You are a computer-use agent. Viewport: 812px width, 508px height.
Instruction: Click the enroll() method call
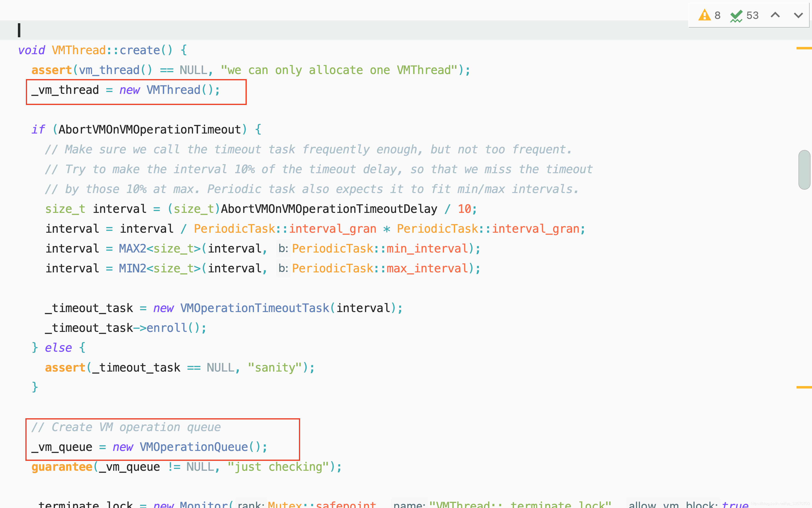(173, 328)
